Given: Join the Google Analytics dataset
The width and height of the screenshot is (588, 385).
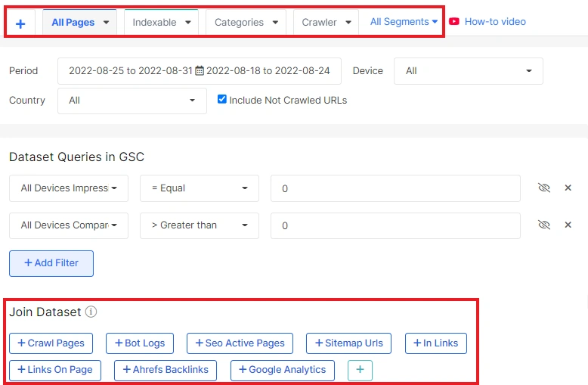Looking at the screenshot, I should [283, 371].
